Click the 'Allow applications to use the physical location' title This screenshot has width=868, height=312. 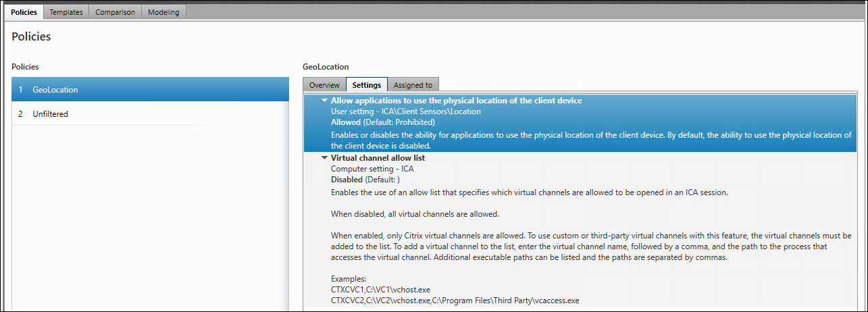click(456, 101)
